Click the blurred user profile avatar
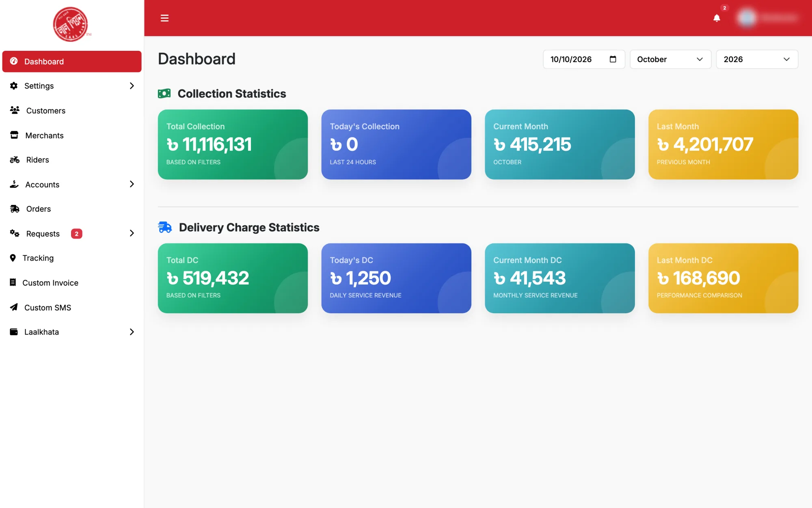 click(747, 18)
